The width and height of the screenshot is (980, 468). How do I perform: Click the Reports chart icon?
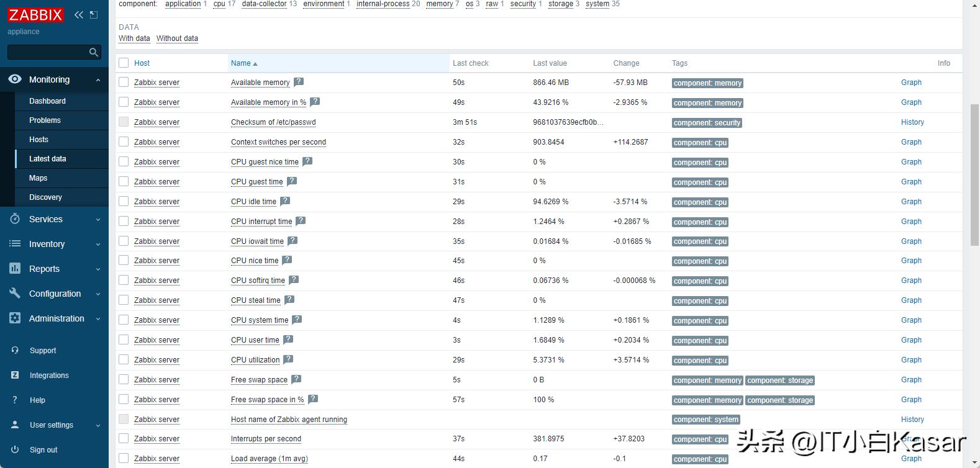[x=15, y=268]
